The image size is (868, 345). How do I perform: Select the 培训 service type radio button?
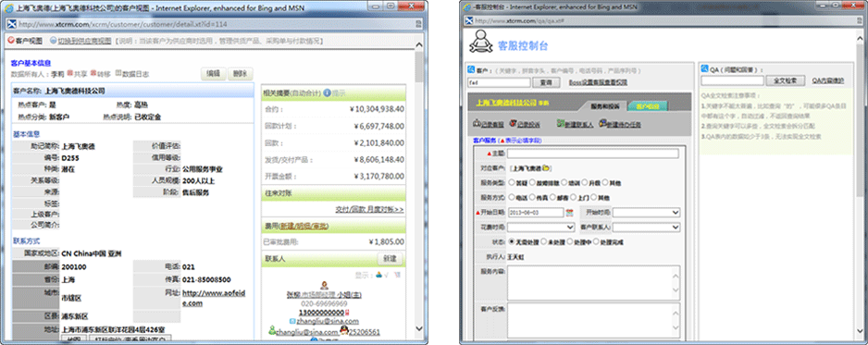point(564,182)
